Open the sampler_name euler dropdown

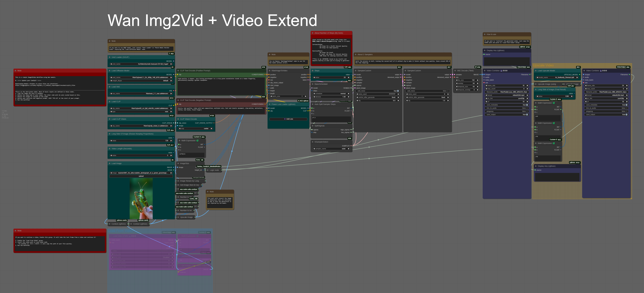click(331, 149)
